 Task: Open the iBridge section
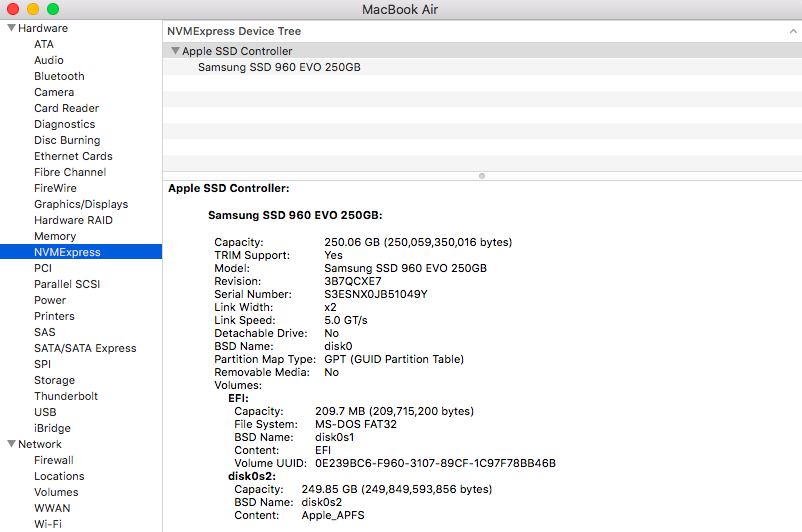(52, 428)
